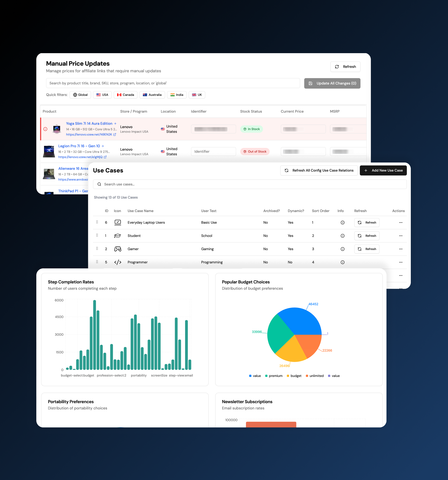
Task: Click Update All Changes (0) button
Action: coord(332,83)
